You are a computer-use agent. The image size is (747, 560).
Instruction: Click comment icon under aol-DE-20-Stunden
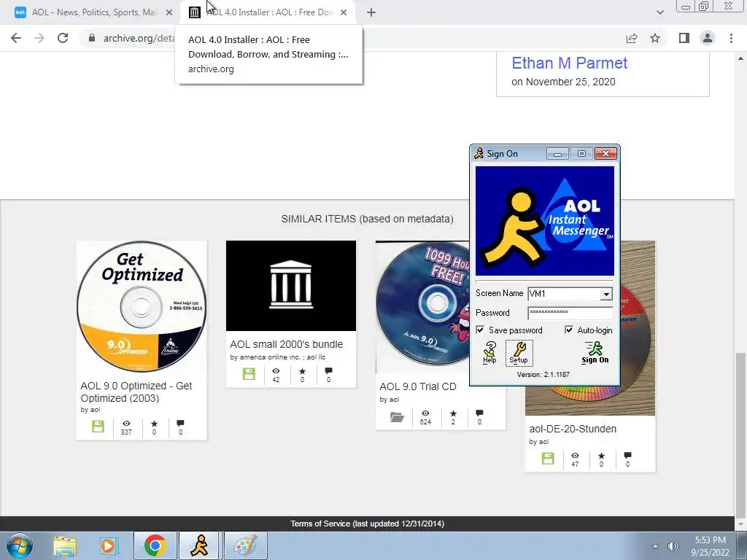click(x=627, y=456)
